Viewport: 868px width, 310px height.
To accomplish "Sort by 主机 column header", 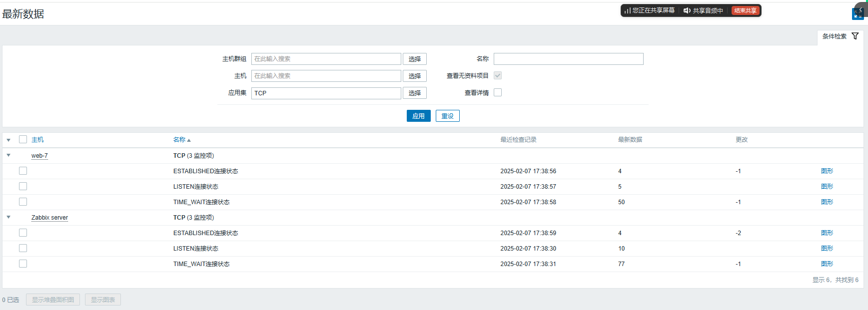I will 37,140.
